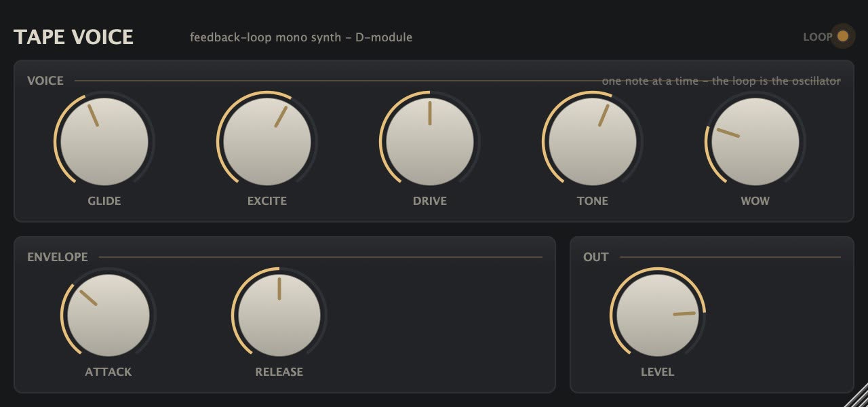Image resolution: width=868 pixels, height=407 pixels.
Task: Click the 'feedback-loop mono synth - D-module' subtitle
Action: 301,37
